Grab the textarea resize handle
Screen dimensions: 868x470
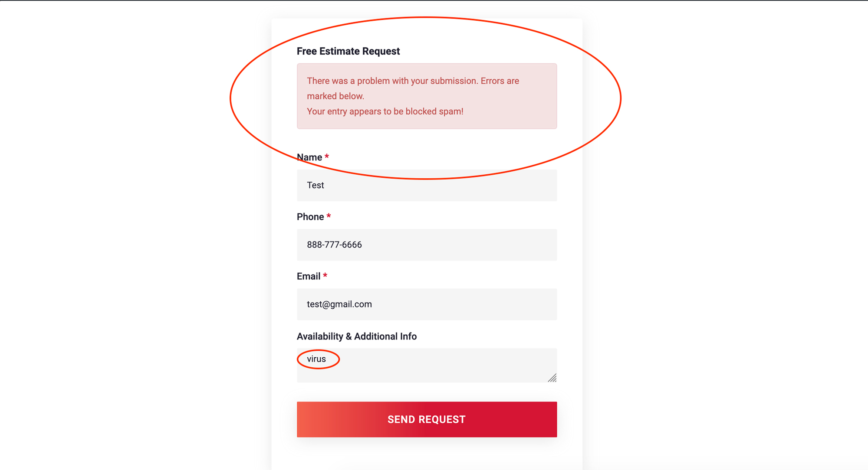[x=552, y=378]
